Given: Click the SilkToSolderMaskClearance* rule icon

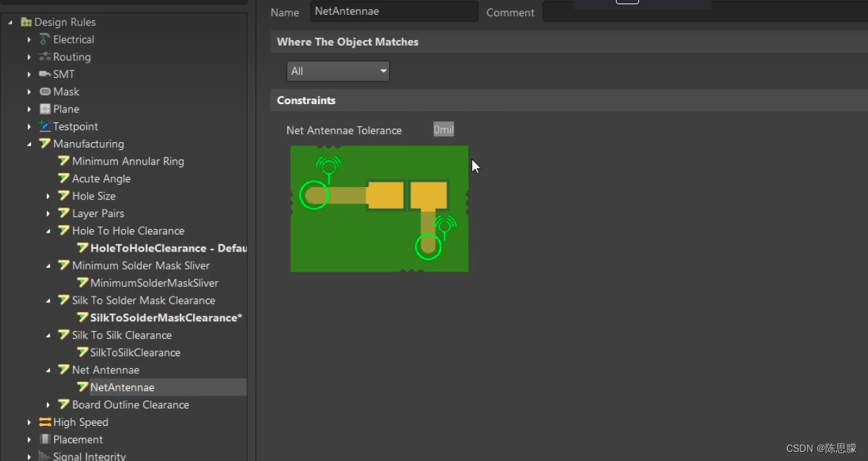Looking at the screenshot, I should (83, 318).
